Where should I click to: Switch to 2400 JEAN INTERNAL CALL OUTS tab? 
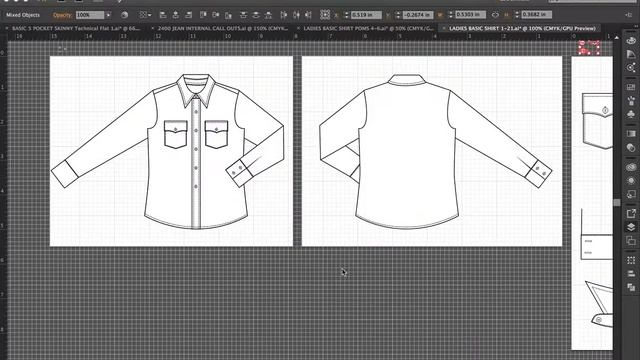(x=222, y=29)
